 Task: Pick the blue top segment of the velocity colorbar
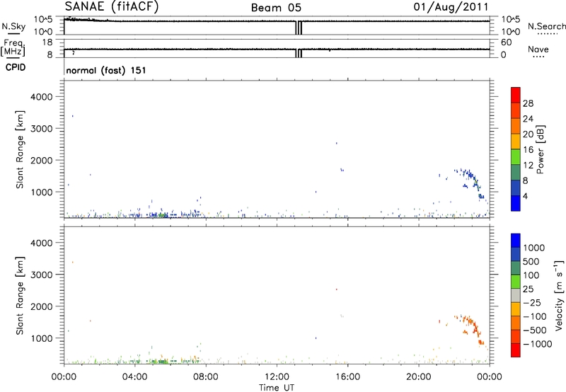coord(516,241)
